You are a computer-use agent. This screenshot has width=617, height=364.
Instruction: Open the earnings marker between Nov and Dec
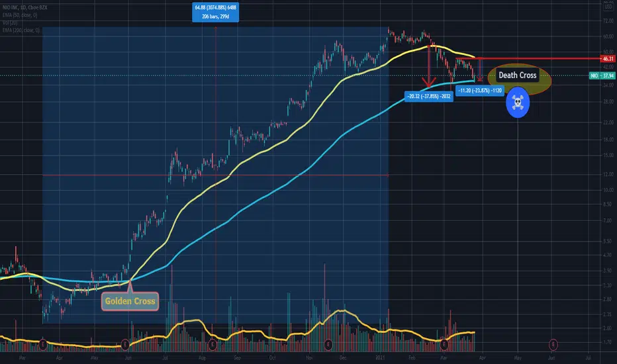[328, 345]
